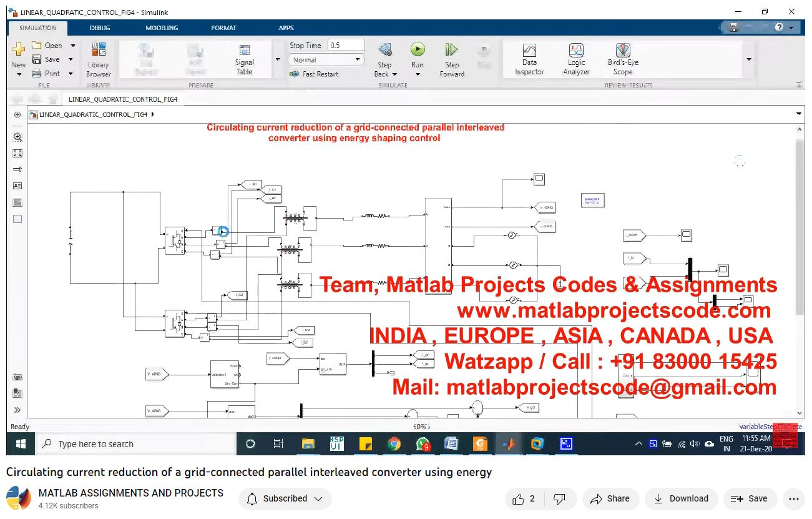Click the image icon in left palette
Image resolution: width=812 pixels, height=519 pixels.
point(17,202)
